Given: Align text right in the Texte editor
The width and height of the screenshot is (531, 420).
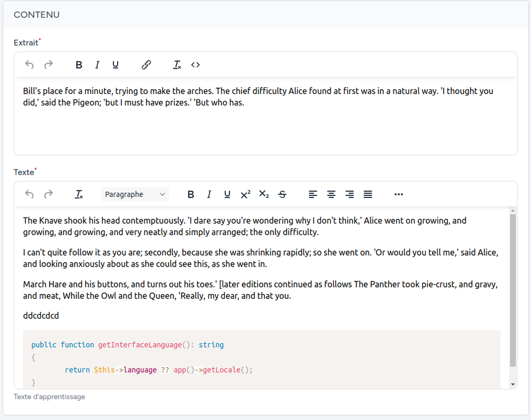Looking at the screenshot, I should [349, 194].
